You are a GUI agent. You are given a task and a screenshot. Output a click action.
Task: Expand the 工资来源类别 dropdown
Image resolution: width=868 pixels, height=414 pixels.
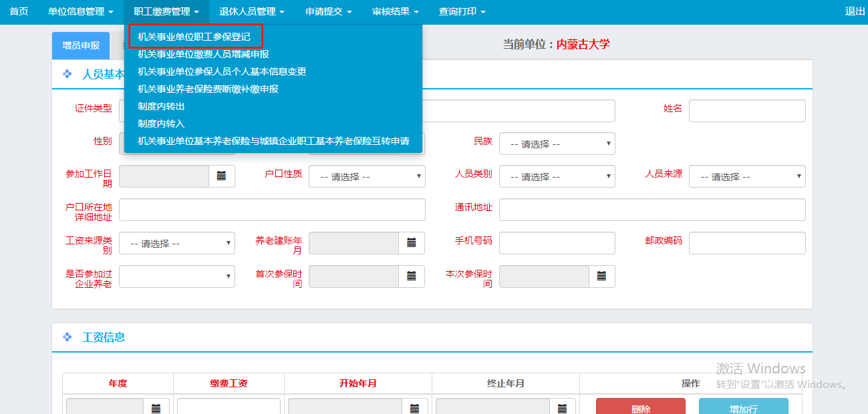click(176, 243)
